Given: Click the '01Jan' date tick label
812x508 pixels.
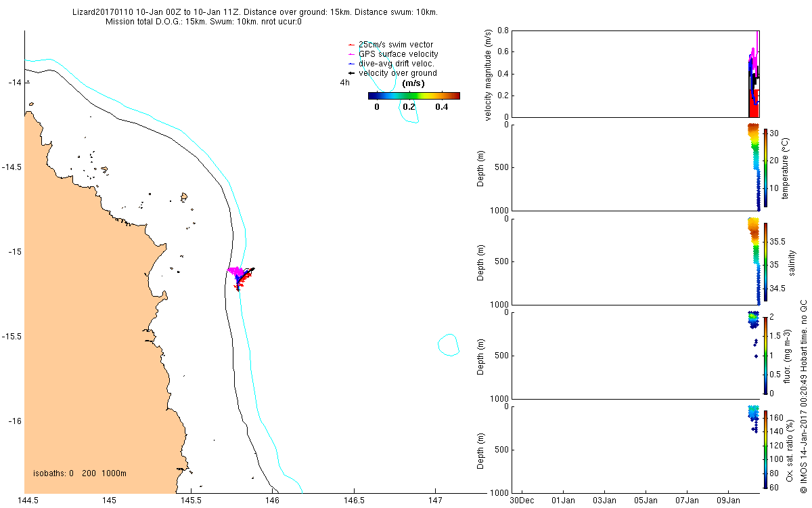Looking at the screenshot, I should tap(563, 501).
